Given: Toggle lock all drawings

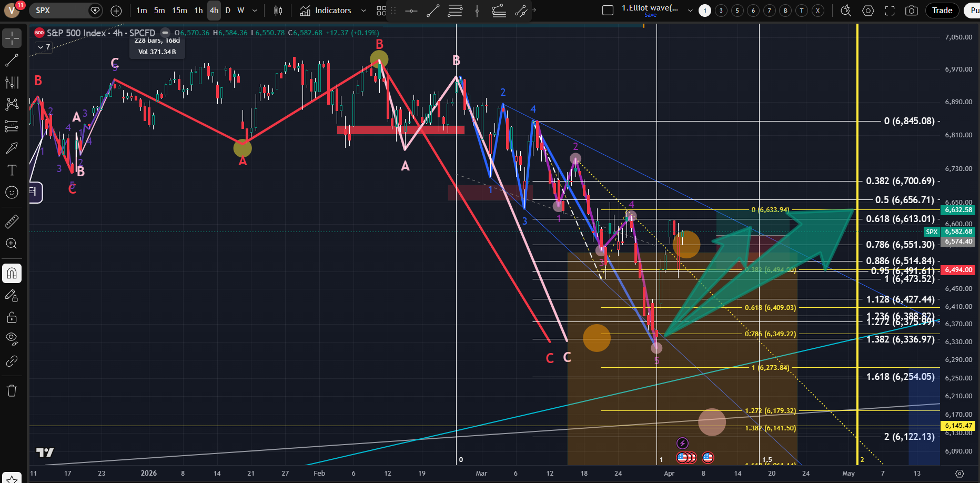Looking at the screenshot, I should (x=12, y=317).
